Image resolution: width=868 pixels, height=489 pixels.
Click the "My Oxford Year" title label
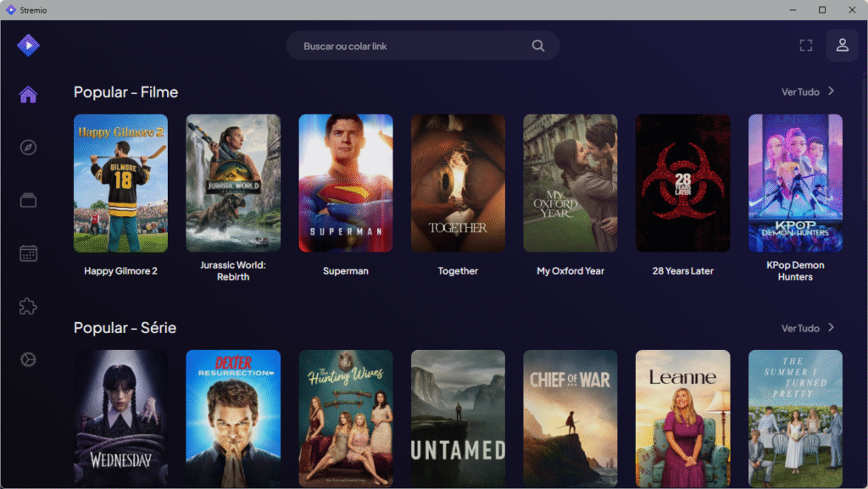pyautogui.click(x=570, y=271)
